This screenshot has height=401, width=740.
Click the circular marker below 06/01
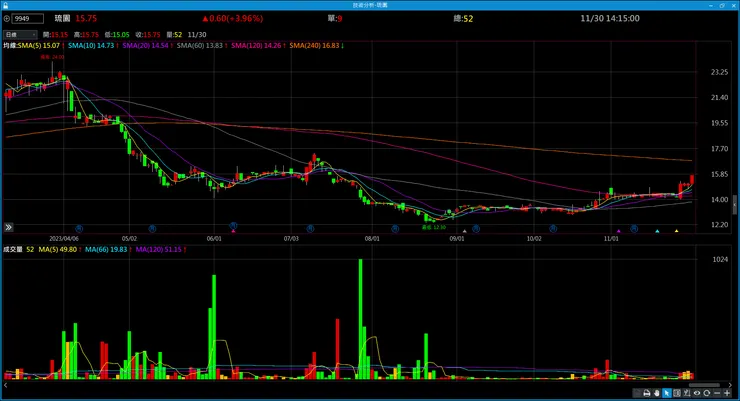coord(233,226)
